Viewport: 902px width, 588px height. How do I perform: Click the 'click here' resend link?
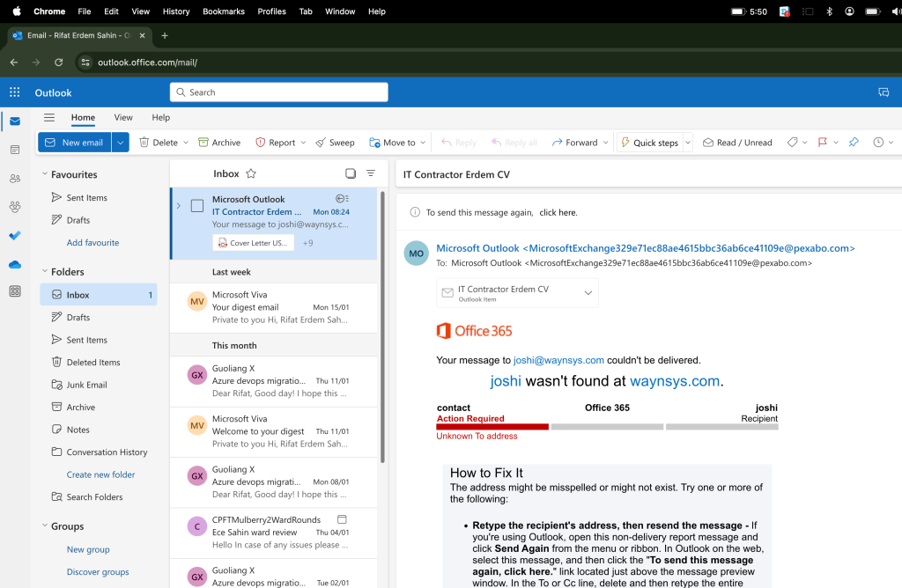558,213
